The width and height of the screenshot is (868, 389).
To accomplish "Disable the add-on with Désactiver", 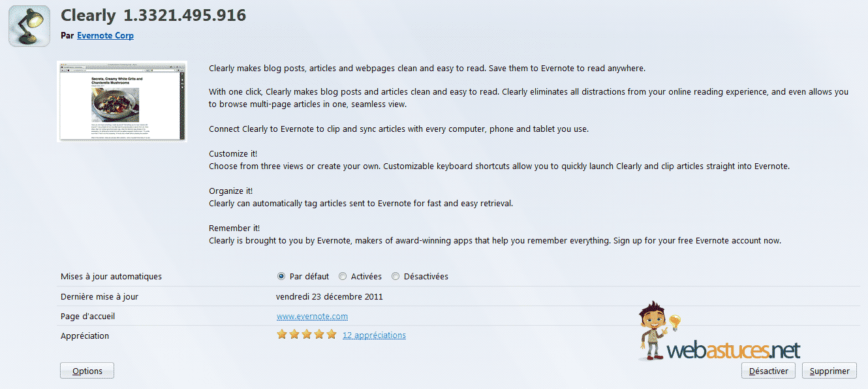I will point(769,371).
